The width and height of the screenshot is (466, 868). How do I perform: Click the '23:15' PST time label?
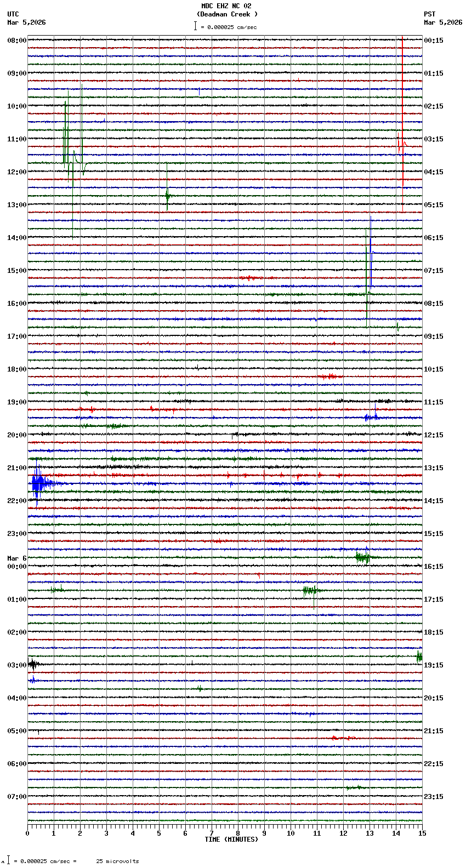(x=434, y=797)
